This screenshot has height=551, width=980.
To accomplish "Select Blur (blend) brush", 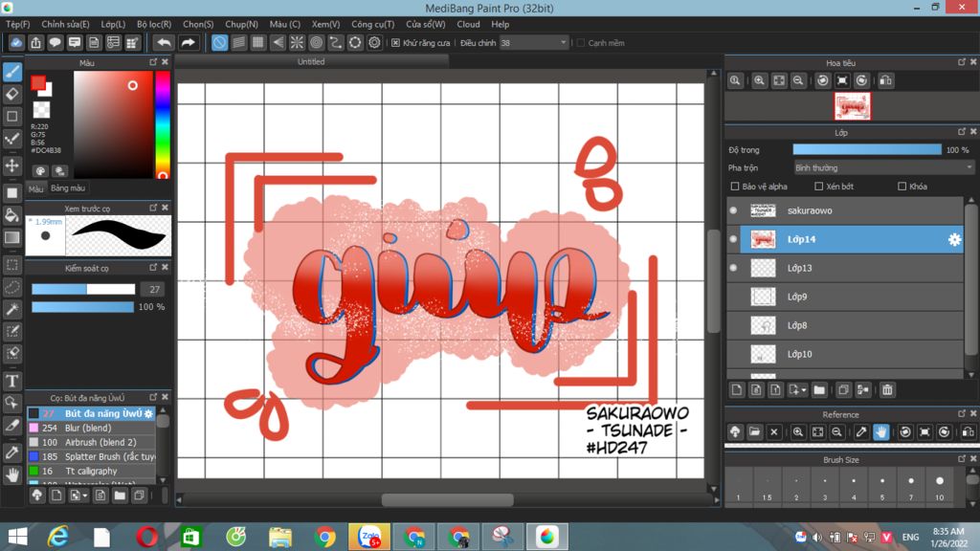I will pyautogui.click(x=91, y=428).
